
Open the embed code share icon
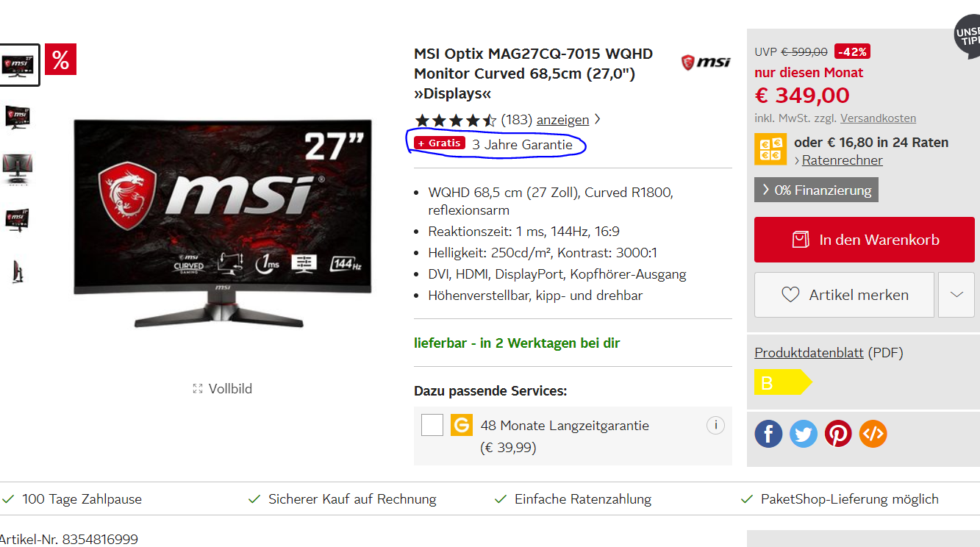[x=873, y=434]
